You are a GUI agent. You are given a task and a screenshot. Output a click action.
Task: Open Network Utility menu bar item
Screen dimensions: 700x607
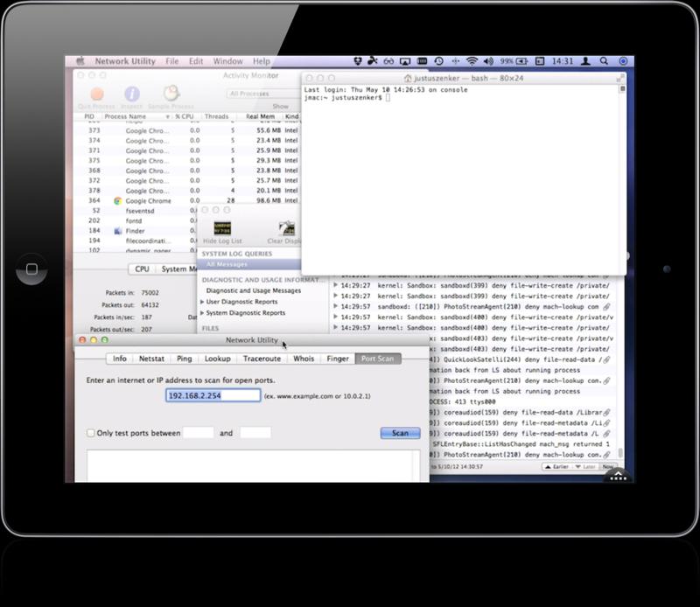(125, 61)
